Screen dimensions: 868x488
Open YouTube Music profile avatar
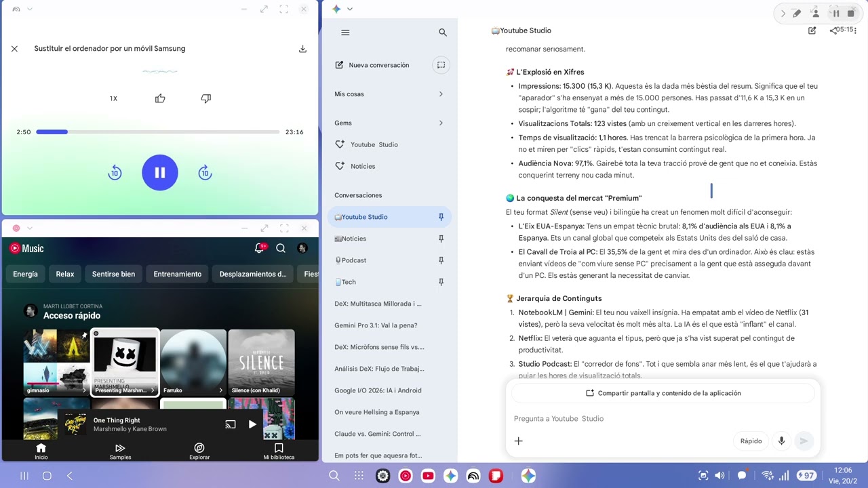coord(302,248)
